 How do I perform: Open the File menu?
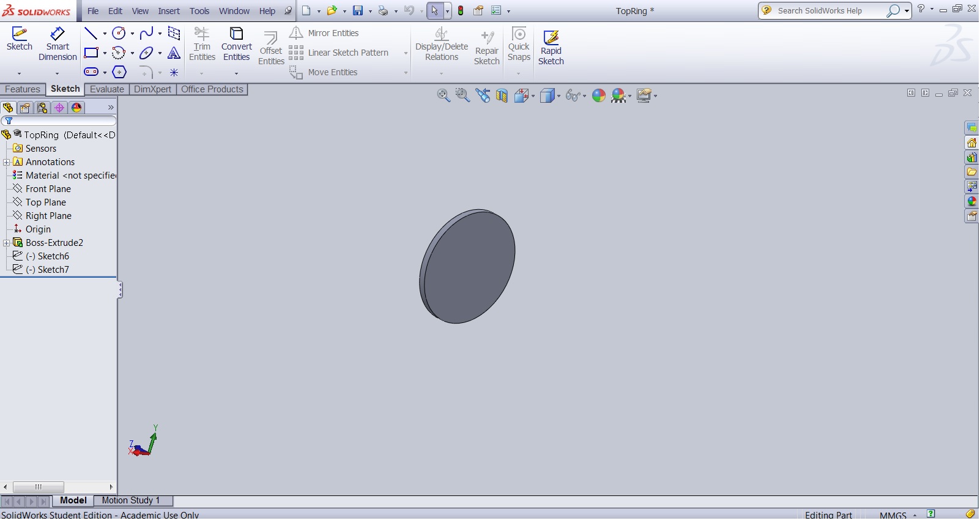tap(93, 11)
